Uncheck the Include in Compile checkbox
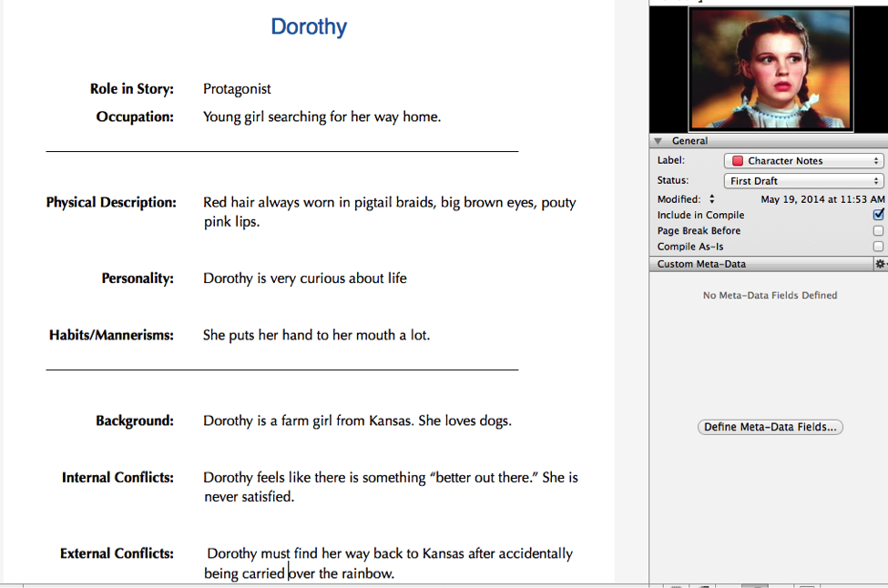Screen dimensions: 888x588 (878, 215)
